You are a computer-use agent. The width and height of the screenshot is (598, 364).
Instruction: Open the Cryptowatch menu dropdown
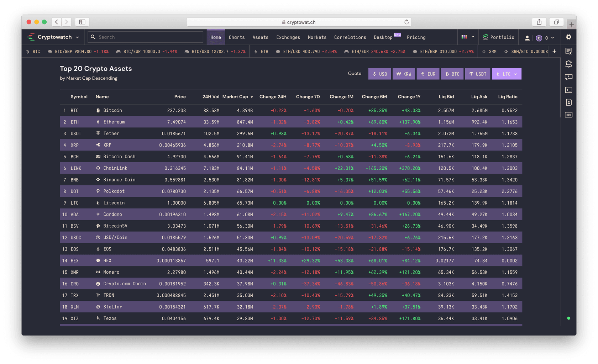tap(78, 37)
